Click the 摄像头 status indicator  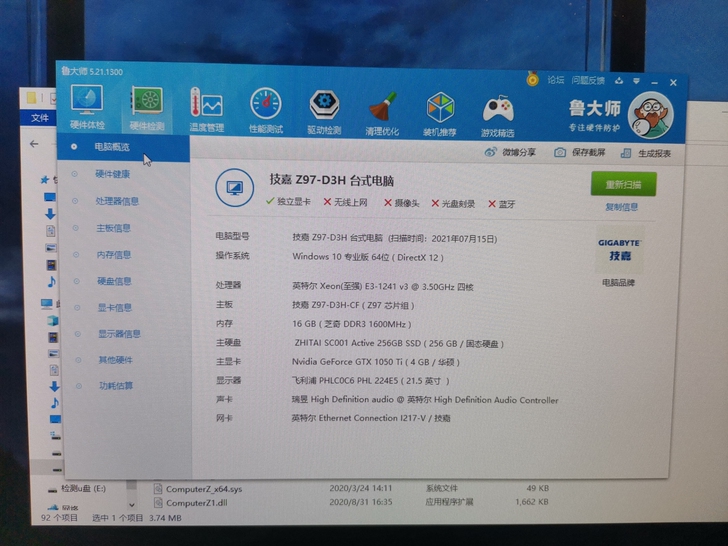pyautogui.click(x=402, y=202)
